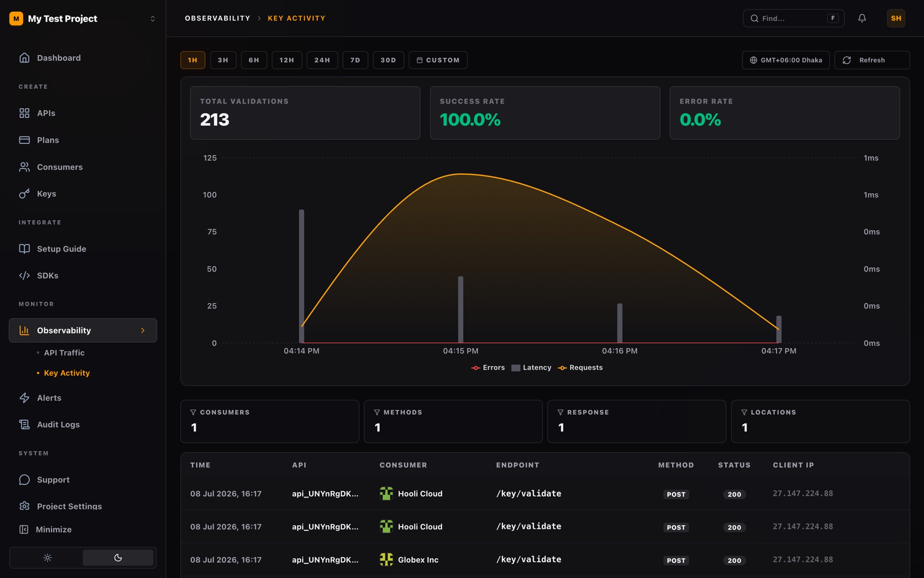Viewport: 924px width, 578px height.
Task: Click the Response filter funnel icon
Action: (x=560, y=412)
